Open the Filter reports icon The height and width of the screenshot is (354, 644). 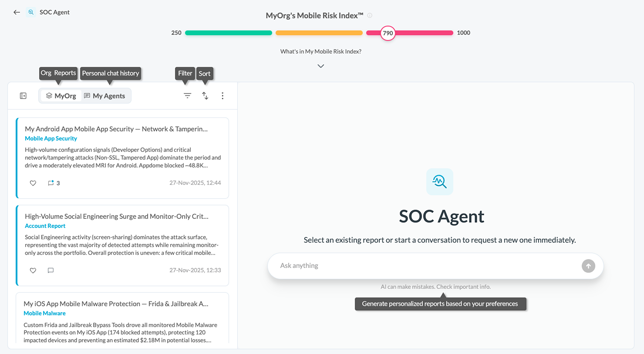pos(187,96)
